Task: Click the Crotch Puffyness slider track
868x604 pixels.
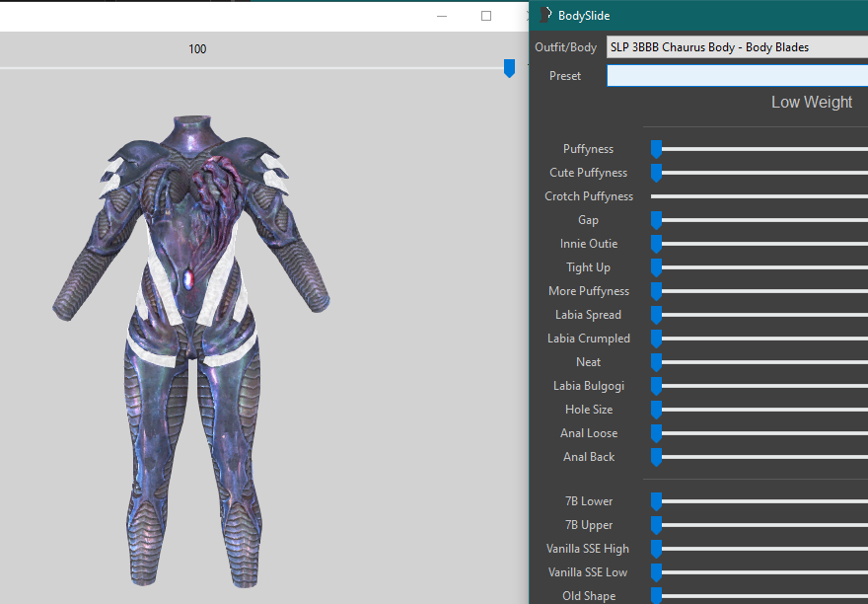Action: pyautogui.click(x=759, y=196)
